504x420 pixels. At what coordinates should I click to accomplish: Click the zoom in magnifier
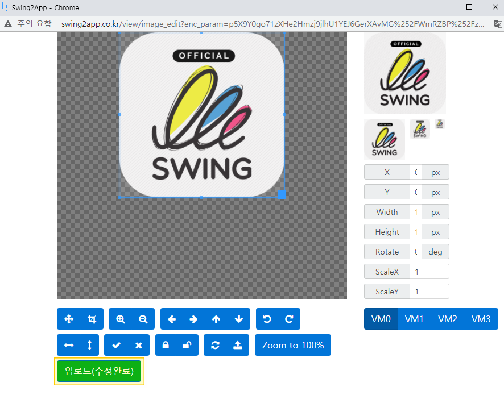tap(121, 319)
